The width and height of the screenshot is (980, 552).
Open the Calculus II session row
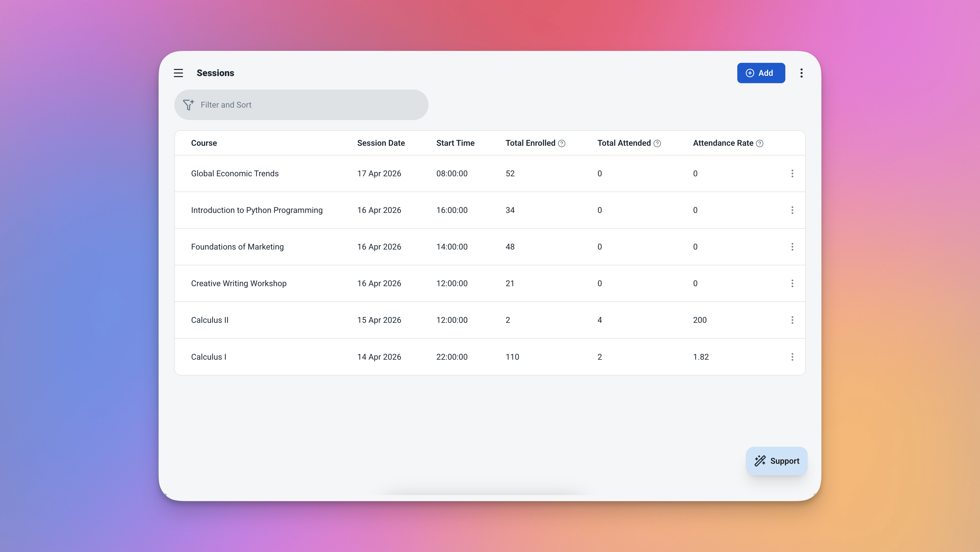(x=210, y=320)
